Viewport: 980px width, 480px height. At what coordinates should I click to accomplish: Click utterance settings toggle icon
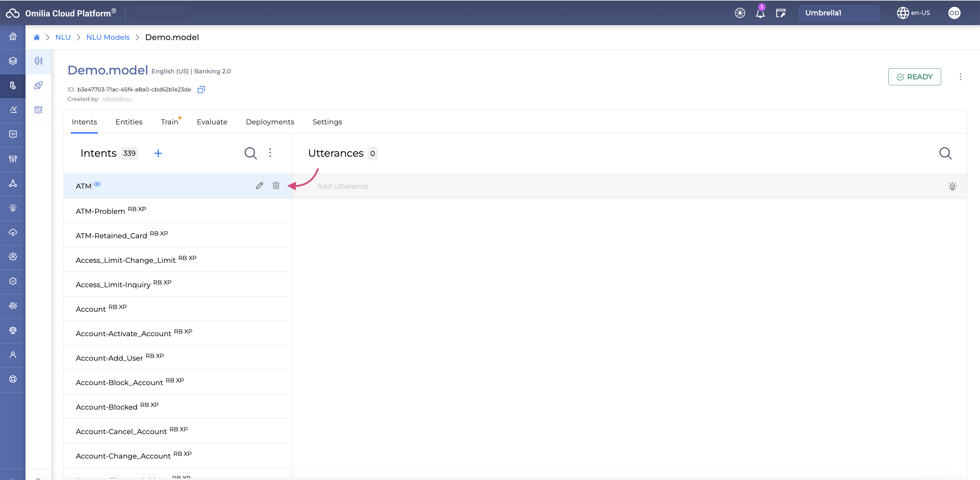coord(952,185)
